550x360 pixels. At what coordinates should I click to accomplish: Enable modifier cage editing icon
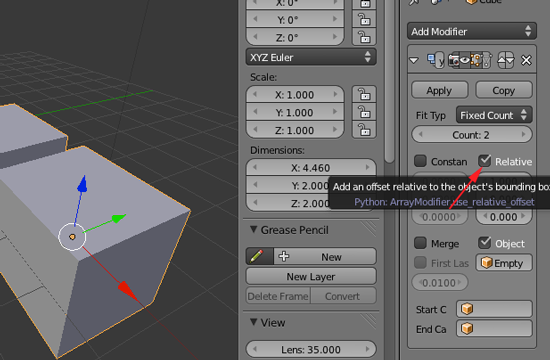coord(487,60)
